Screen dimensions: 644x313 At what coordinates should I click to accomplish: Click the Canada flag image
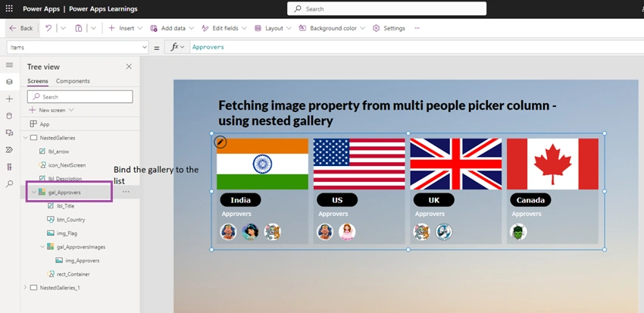(552, 164)
